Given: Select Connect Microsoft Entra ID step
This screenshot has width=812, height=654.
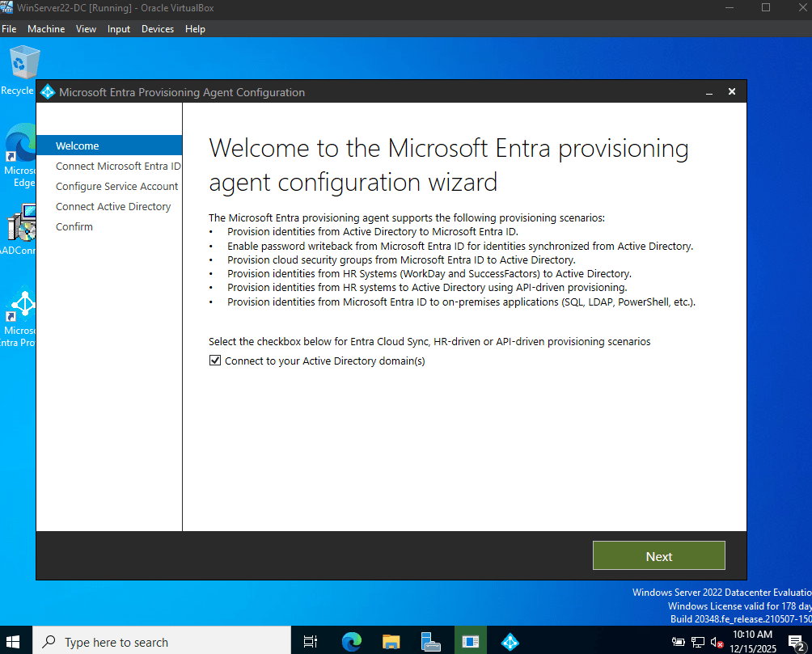Looking at the screenshot, I should pos(118,167).
